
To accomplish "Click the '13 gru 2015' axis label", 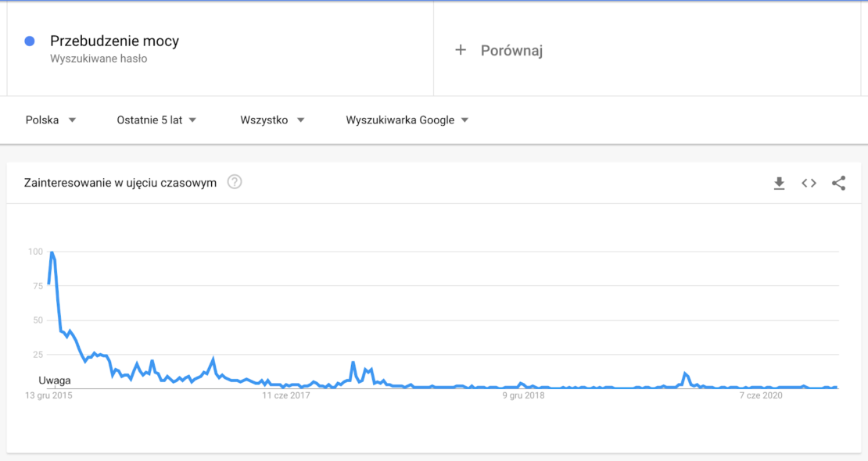I will (x=47, y=396).
